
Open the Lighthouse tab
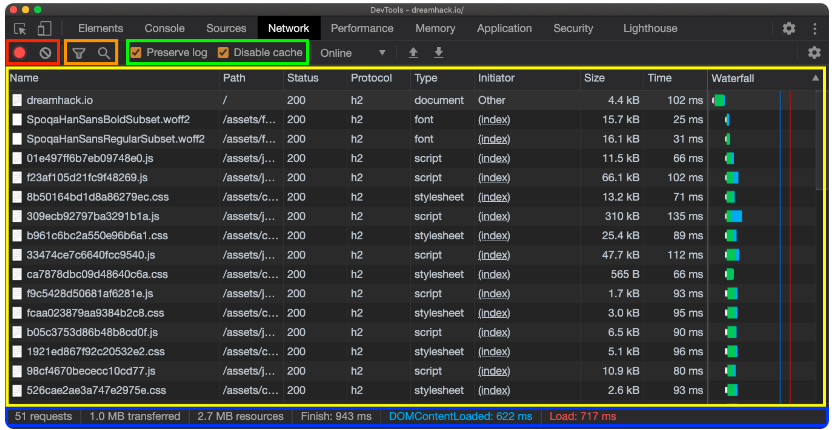650,28
